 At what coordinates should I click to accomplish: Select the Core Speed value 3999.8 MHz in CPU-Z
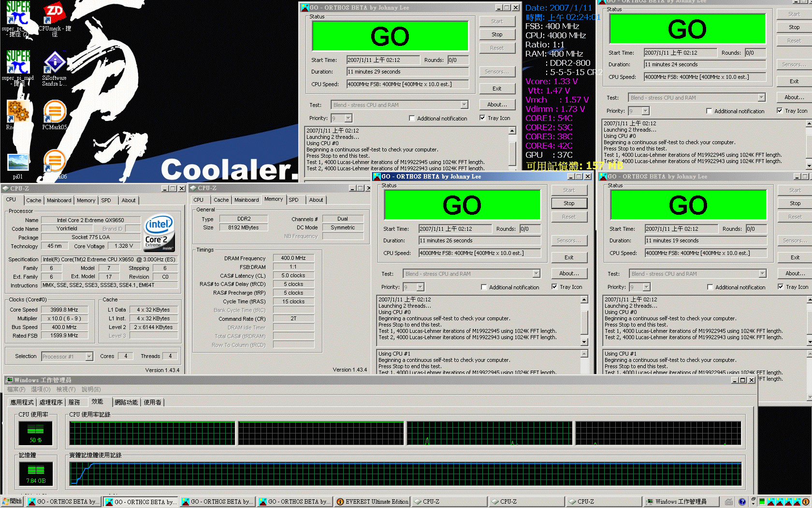coord(64,310)
